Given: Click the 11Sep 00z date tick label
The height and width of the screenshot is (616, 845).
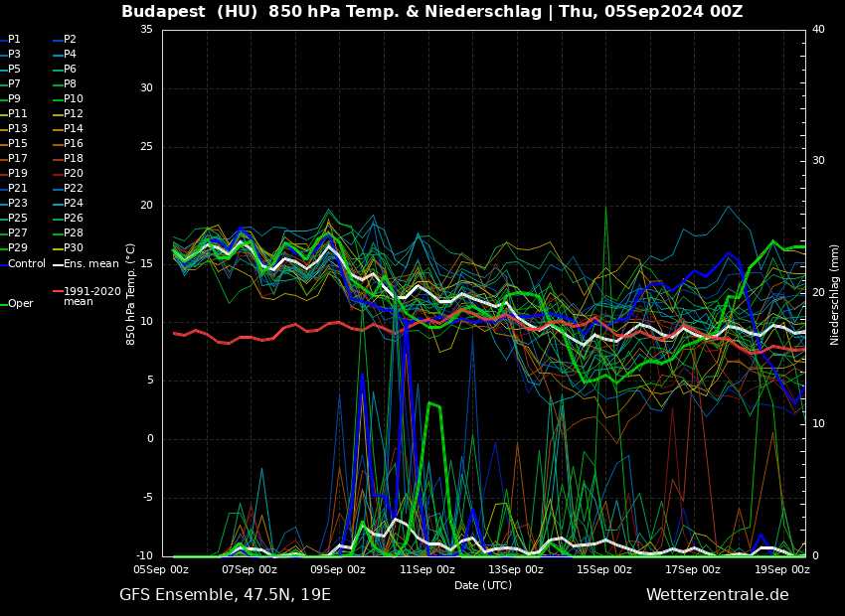Looking at the screenshot, I should pyautogui.click(x=427, y=570).
